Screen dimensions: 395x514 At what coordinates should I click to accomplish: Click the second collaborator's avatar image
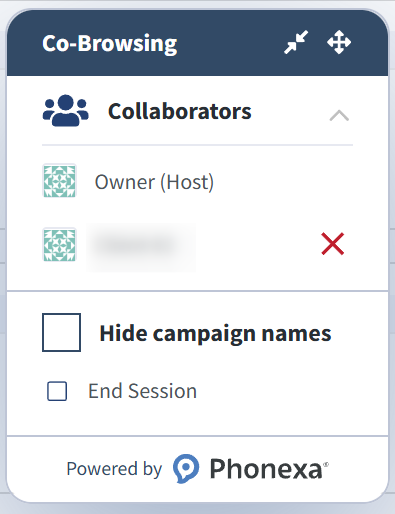[59, 244]
